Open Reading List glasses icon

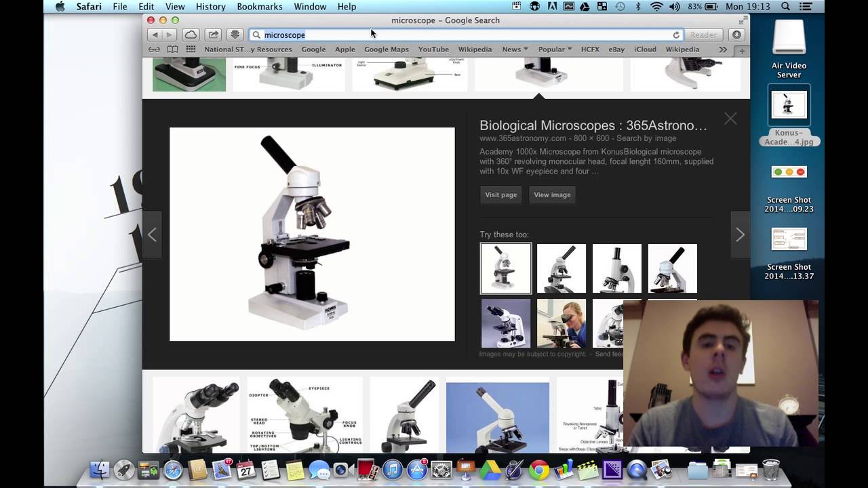155,49
